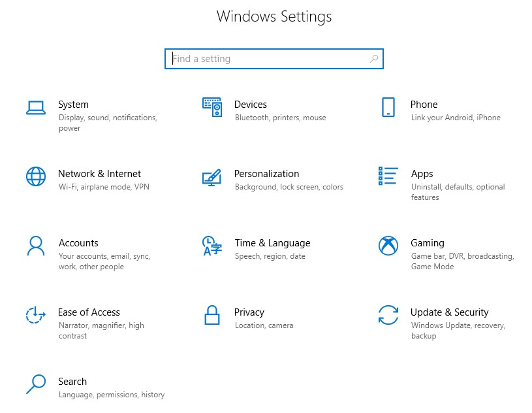Open the 'Update & Security' title link
This screenshot has width=532, height=413.
click(449, 312)
